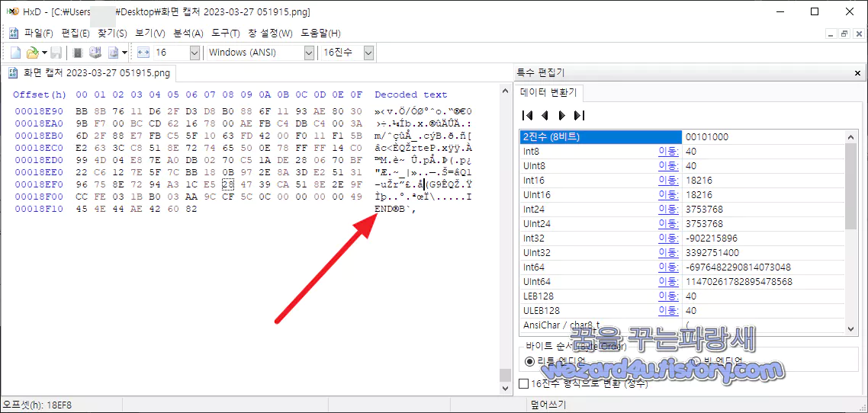This screenshot has height=413, width=868.
Task: Open main memory (RAM chip) icon
Action: (x=78, y=53)
